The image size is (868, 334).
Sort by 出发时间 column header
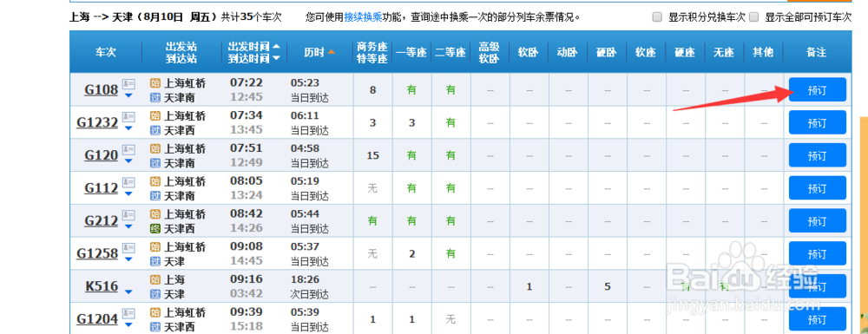tap(254, 47)
